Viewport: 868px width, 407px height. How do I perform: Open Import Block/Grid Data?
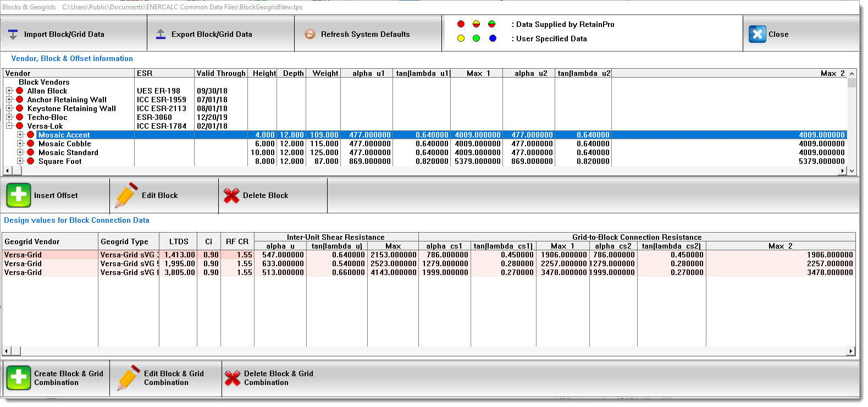click(74, 34)
